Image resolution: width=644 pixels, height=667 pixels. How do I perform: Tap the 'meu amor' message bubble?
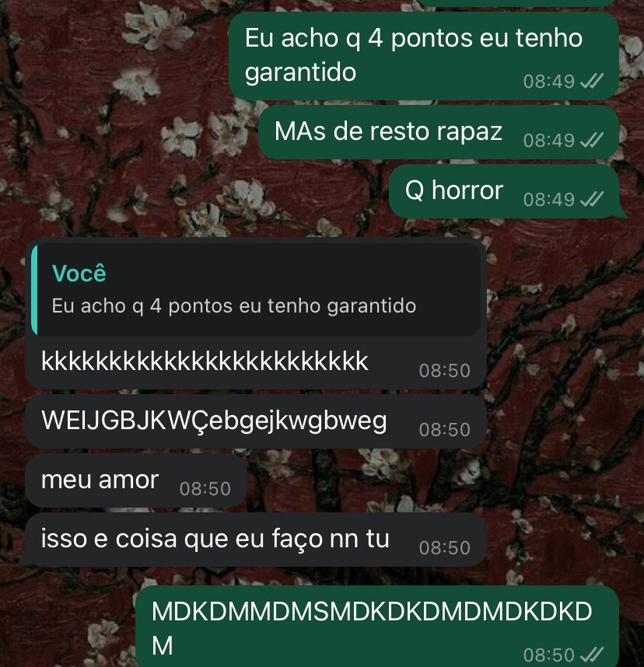coord(136,480)
